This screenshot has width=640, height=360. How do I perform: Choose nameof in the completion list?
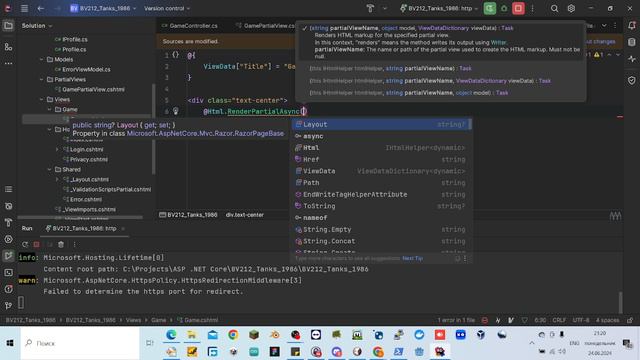(x=382, y=218)
